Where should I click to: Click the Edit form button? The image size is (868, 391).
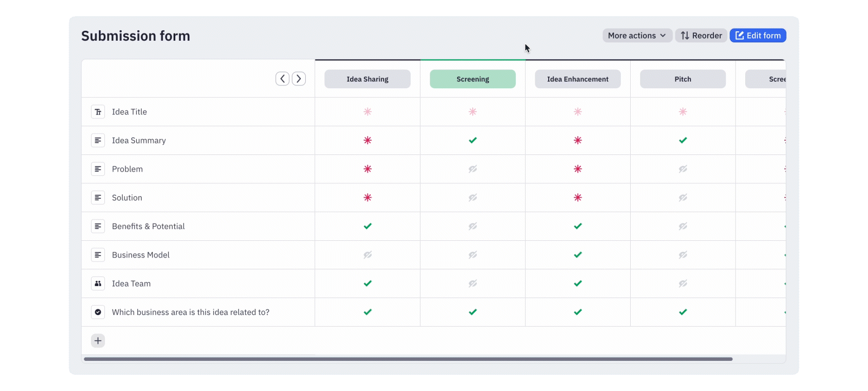coord(757,36)
